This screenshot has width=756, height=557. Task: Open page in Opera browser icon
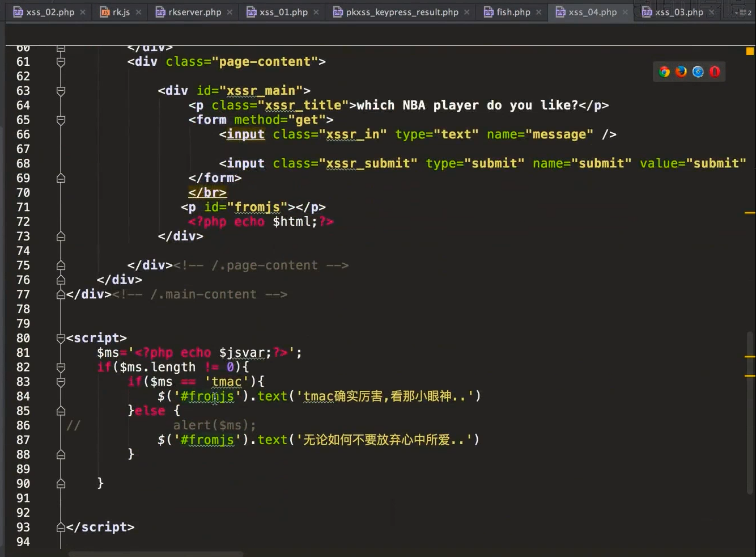pos(715,71)
